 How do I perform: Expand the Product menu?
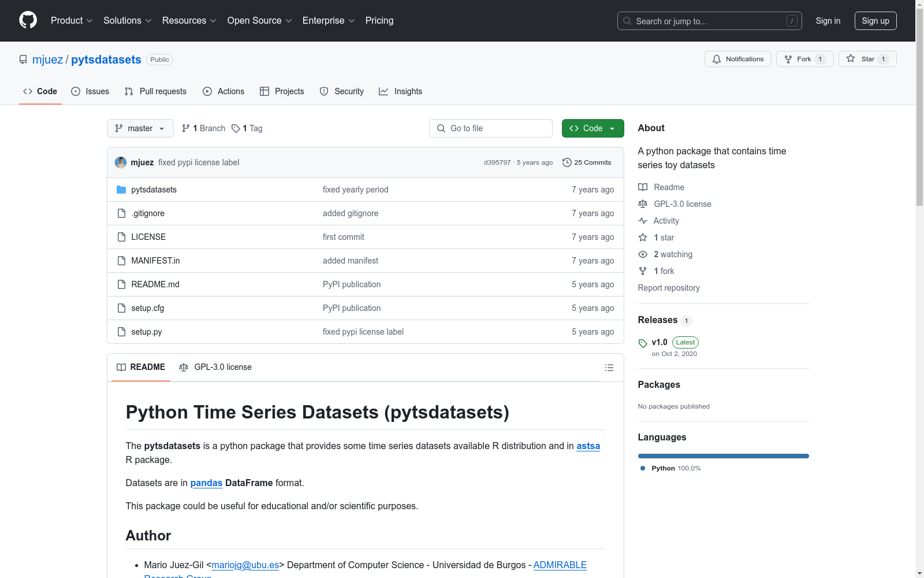(x=72, y=20)
